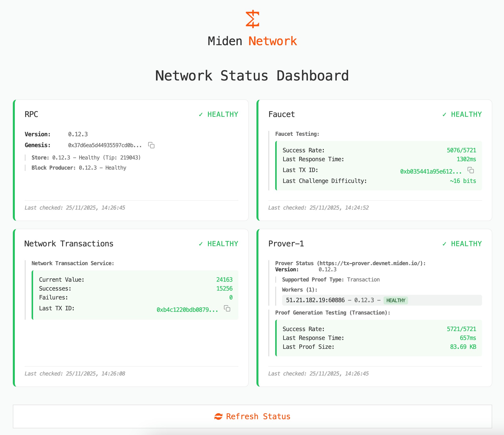Screen dimensions: 504x435
Task: Copy the Genesis hash in RPC card
Action: point(151,145)
